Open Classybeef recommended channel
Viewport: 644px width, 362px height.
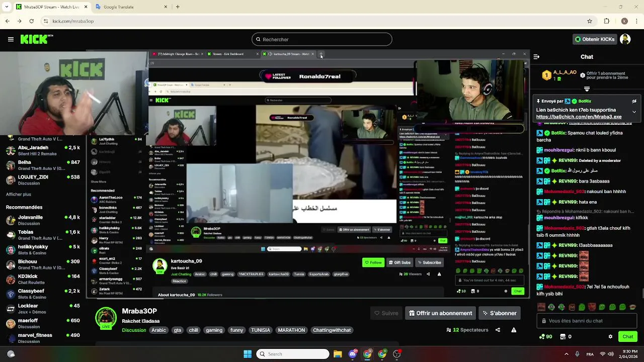point(43,294)
